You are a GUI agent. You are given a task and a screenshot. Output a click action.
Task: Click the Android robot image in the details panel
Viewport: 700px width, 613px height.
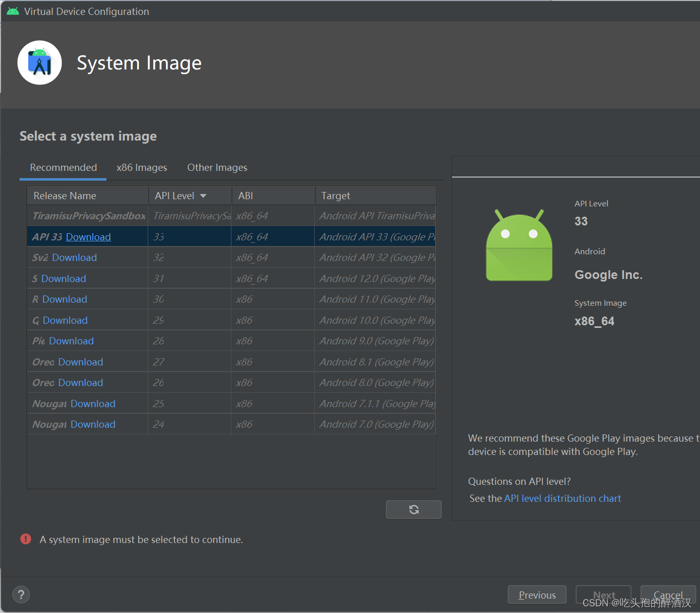click(518, 244)
